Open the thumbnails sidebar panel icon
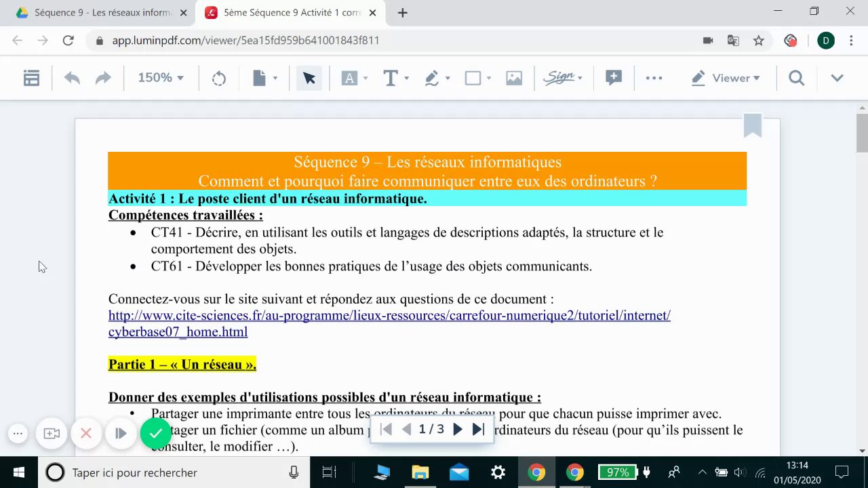This screenshot has width=868, height=488. pos(31,78)
